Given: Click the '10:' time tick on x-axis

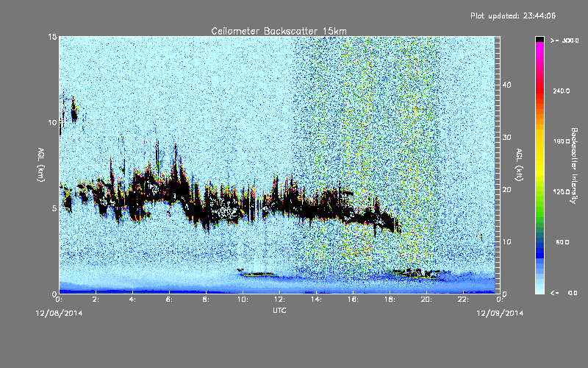Looking at the screenshot, I should pos(243,300).
